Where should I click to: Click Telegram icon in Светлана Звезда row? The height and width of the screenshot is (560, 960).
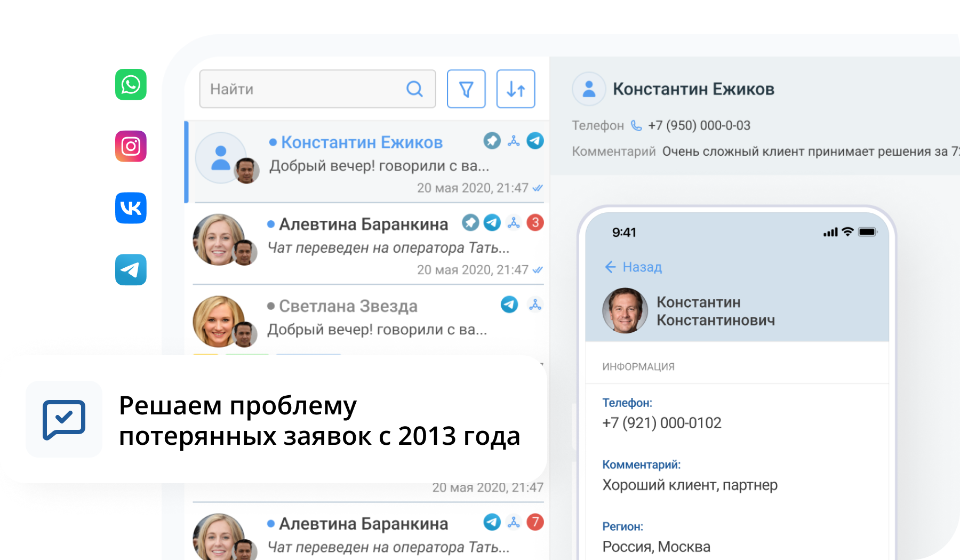[x=509, y=305]
